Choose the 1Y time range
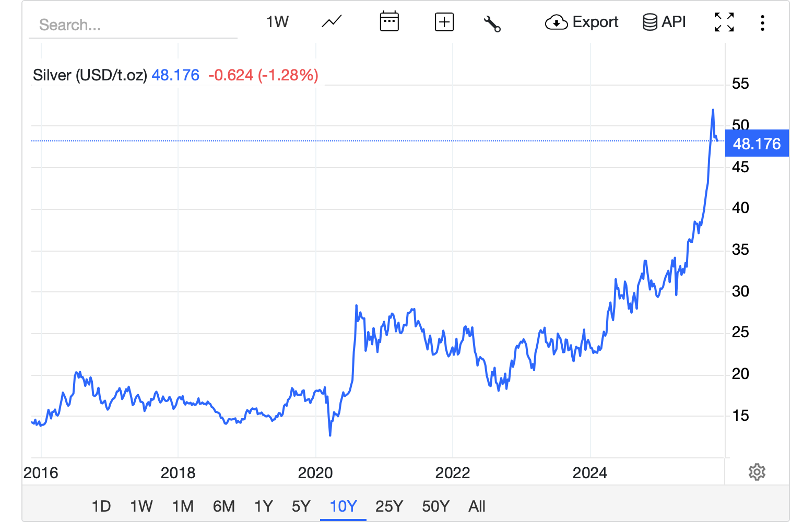Screen dimensions: 803x532 (264, 506)
